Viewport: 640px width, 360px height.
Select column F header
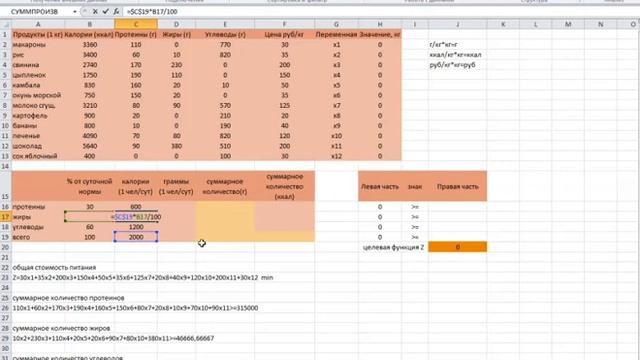(284, 24)
